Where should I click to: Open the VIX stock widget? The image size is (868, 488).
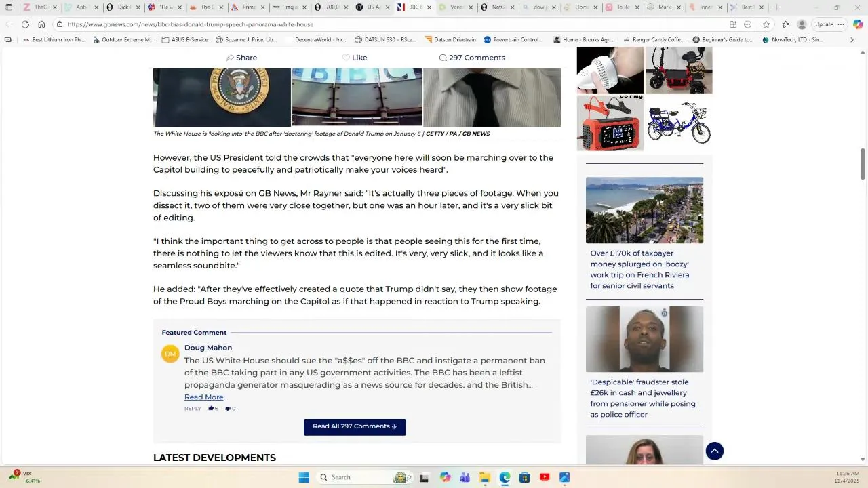click(24, 477)
